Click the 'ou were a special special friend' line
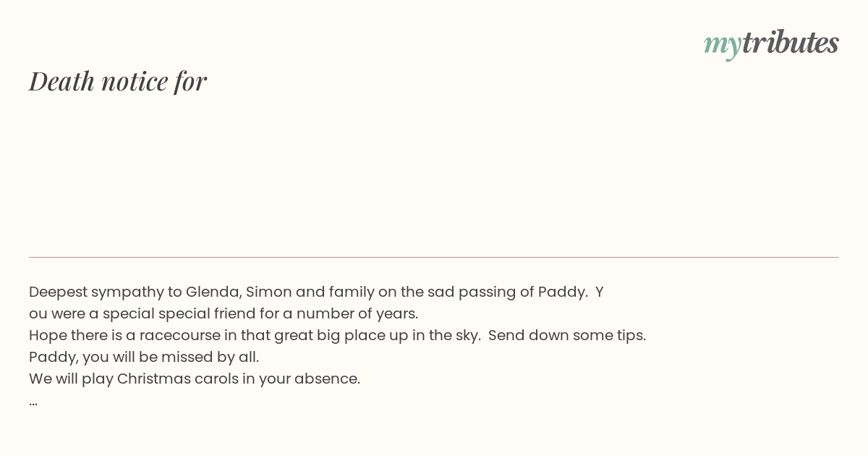The image size is (868, 456). 224,313
